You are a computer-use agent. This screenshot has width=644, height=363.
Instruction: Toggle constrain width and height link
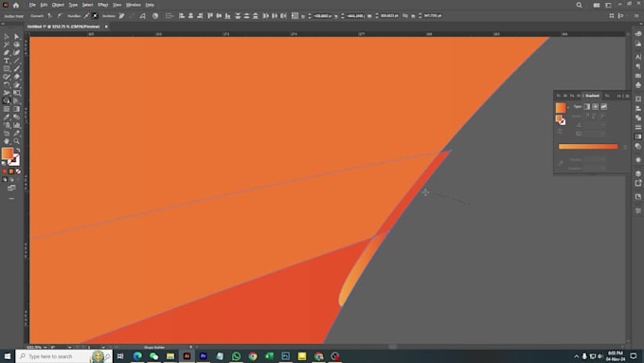[405, 15]
